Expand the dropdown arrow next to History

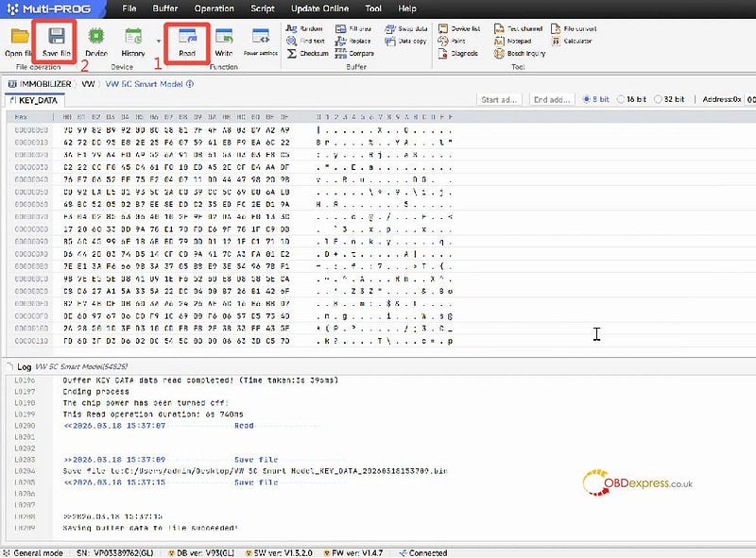(x=159, y=41)
